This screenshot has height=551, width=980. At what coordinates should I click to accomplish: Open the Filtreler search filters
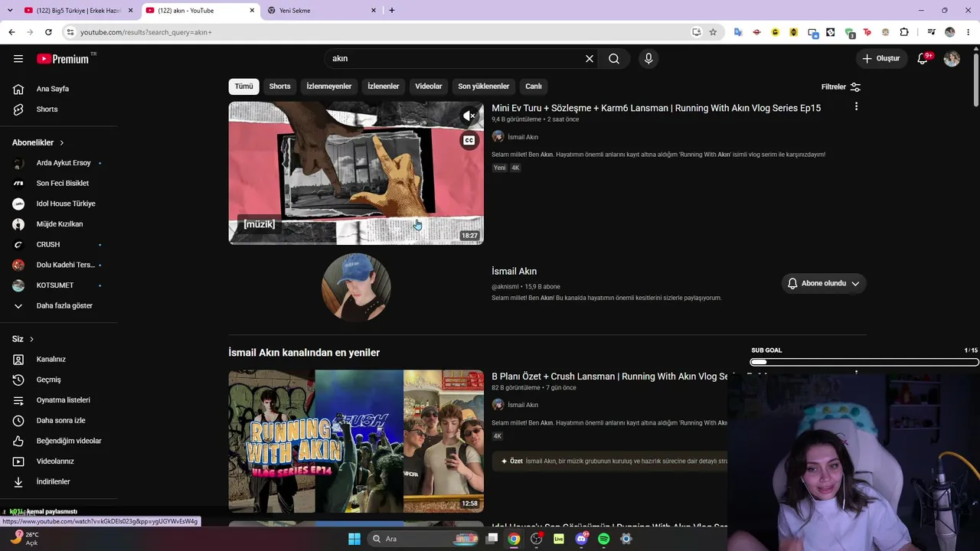[841, 86]
